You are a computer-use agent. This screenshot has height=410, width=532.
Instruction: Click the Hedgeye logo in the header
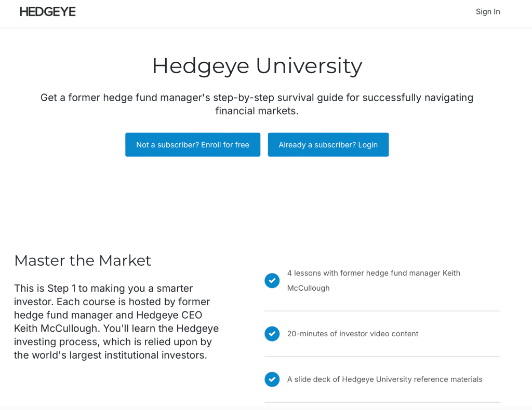[48, 11]
